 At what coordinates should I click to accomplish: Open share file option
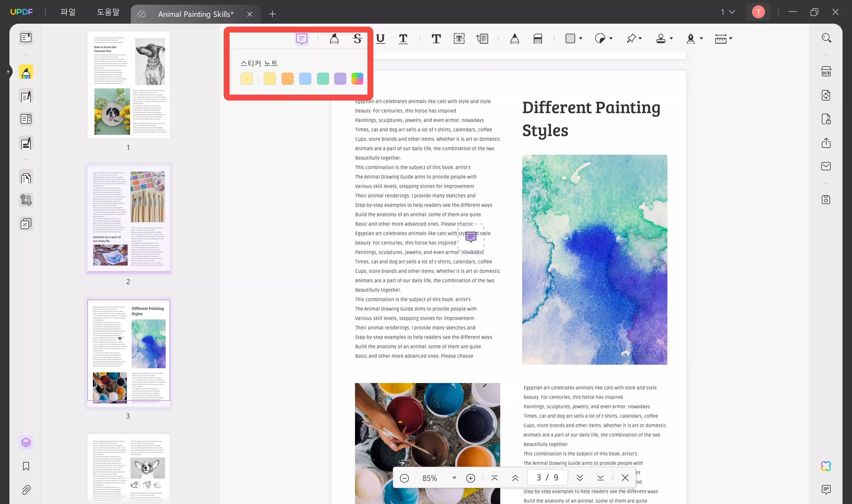pos(826,143)
